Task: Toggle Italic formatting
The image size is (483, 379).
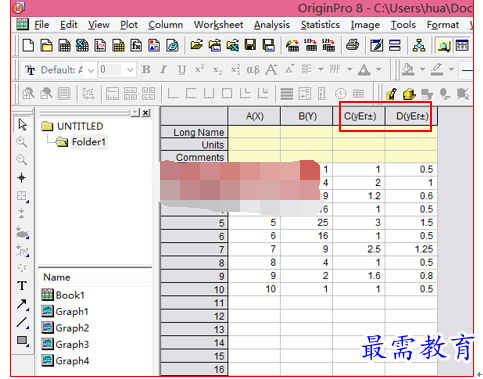Action: click(163, 70)
